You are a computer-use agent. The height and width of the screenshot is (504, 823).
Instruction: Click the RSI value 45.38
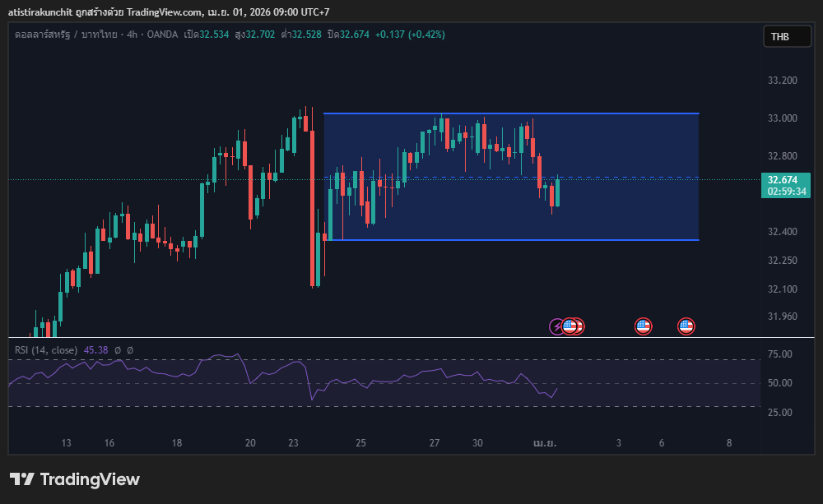point(96,350)
